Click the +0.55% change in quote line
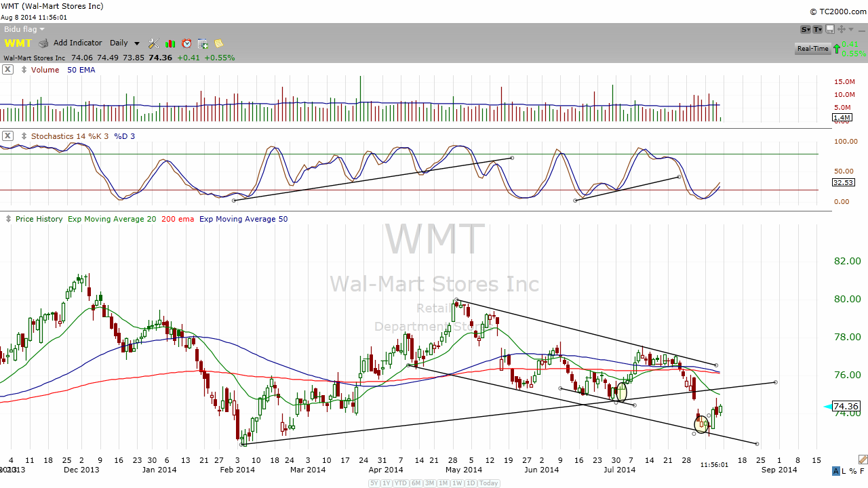 220,58
